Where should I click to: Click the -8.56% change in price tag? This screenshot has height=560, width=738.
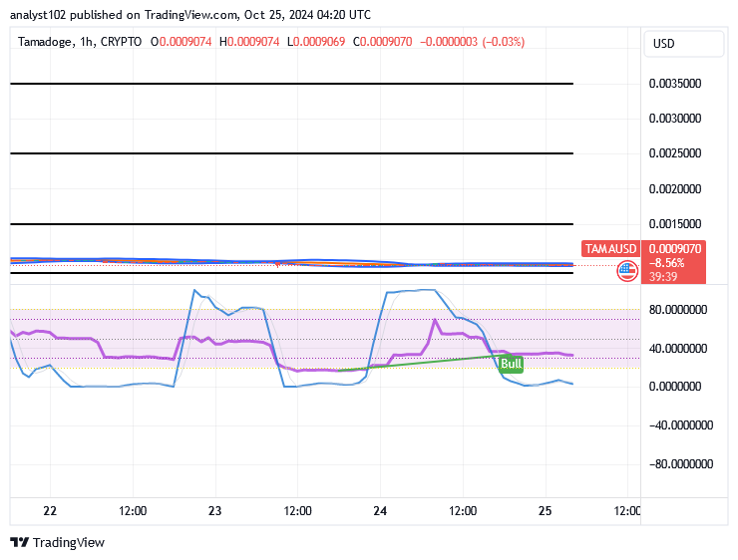point(666,263)
